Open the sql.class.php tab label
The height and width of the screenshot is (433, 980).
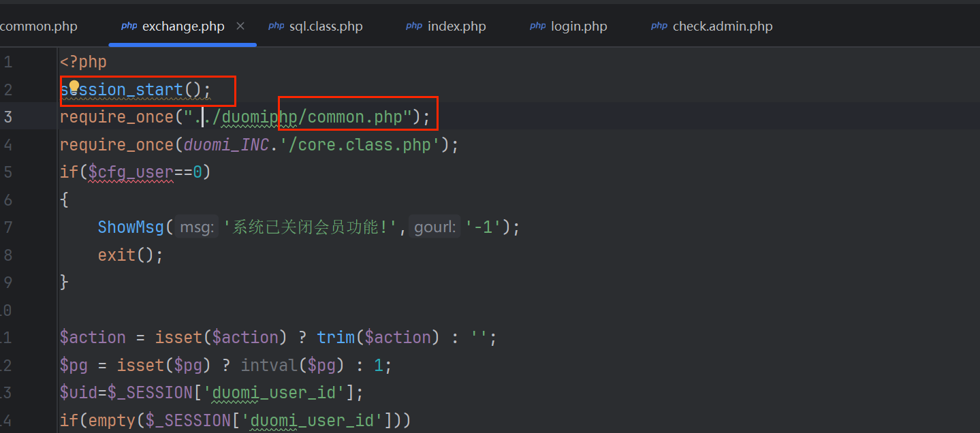326,27
